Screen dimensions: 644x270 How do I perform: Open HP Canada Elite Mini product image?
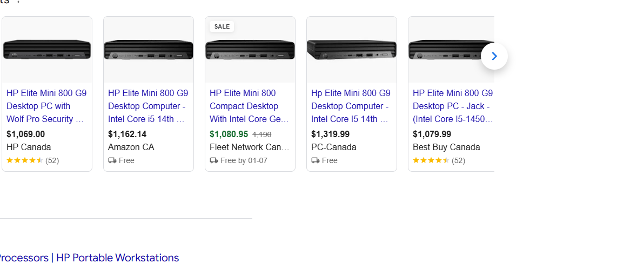47,50
